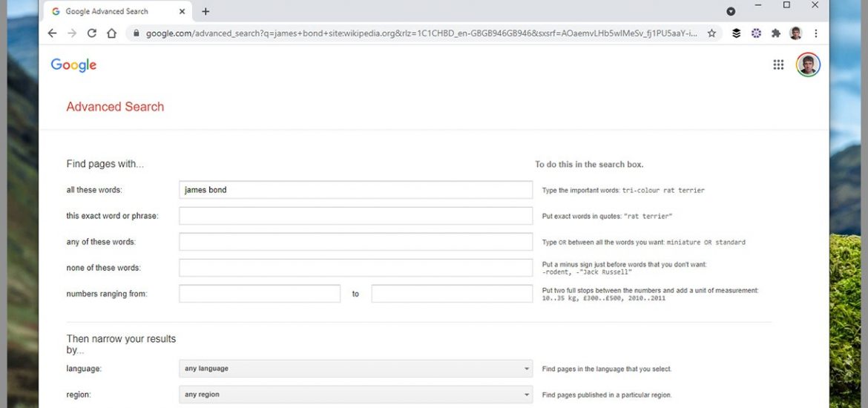Click the dark circular tab search icon
The image size is (868, 408).
pyautogui.click(x=731, y=11)
